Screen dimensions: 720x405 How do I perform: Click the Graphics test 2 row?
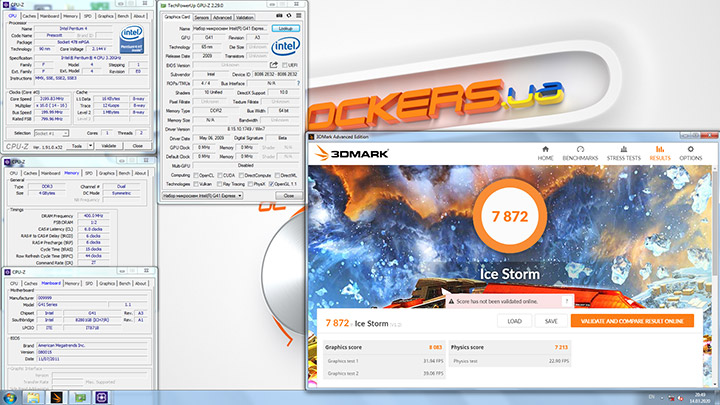(384, 373)
